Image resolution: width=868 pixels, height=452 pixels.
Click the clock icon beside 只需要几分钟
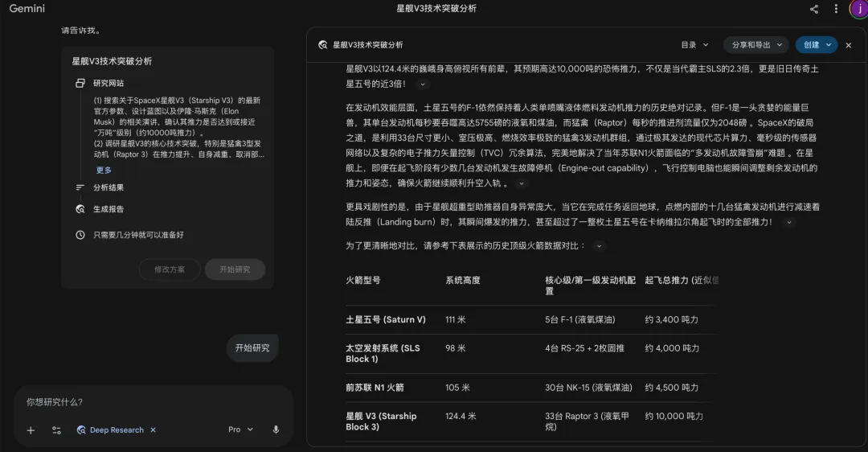coord(80,235)
